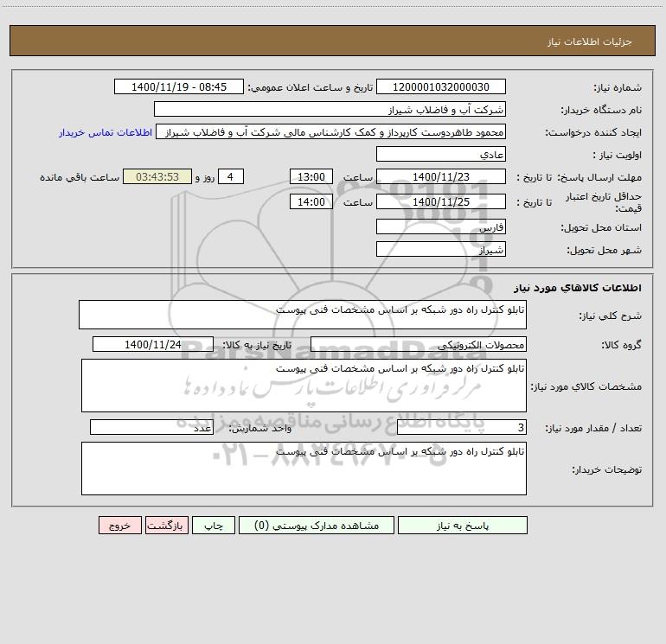Click the delivery province field فارس
Viewport: 666px width, 644px height.
pyautogui.click(x=441, y=226)
